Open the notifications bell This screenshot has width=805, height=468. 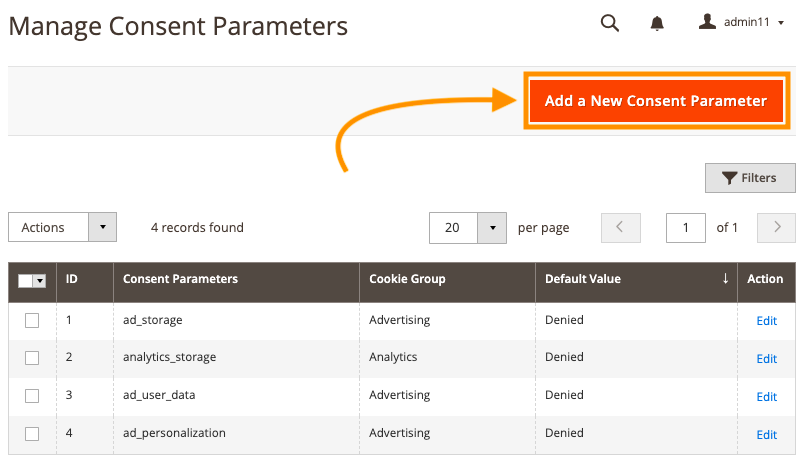[657, 23]
